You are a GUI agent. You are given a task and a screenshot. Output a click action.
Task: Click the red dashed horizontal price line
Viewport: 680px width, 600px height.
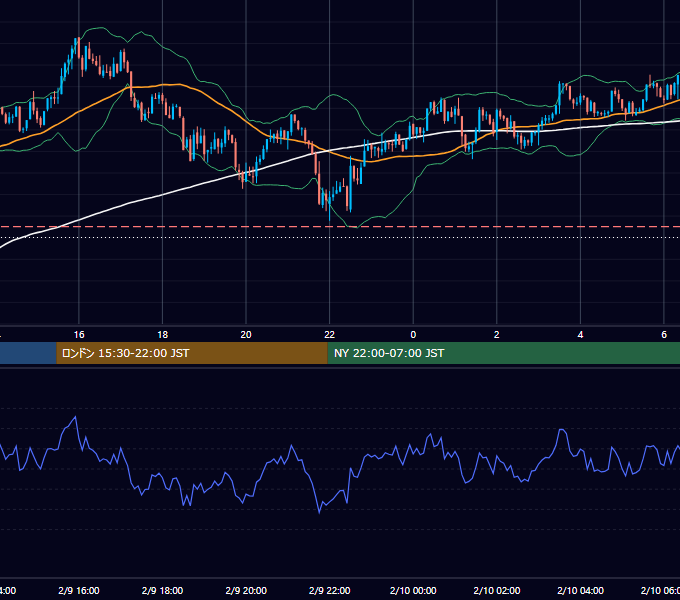pos(340,227)
